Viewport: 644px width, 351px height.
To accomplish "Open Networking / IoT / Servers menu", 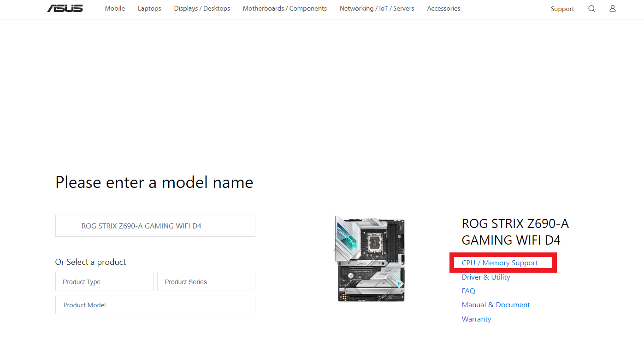I will (377, 8).
